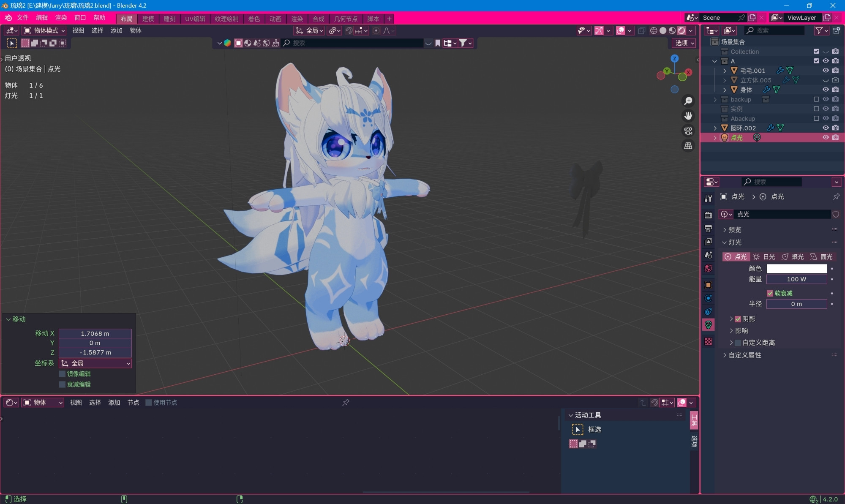The image size is (845, 504).
Task: Enable the 自定义距离 checkbox
Action: point(738,343)
